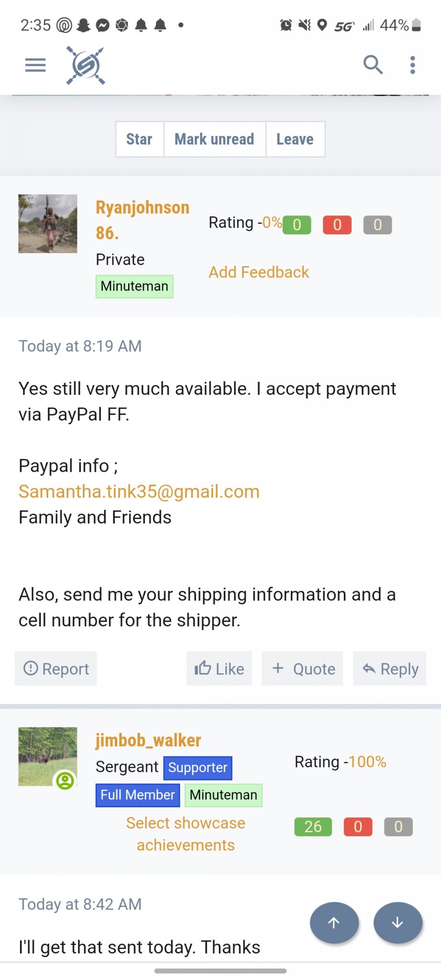Open Ryanjohnson 86. profile link
This screenshot has height=980, width=441.
click(143, 220)
